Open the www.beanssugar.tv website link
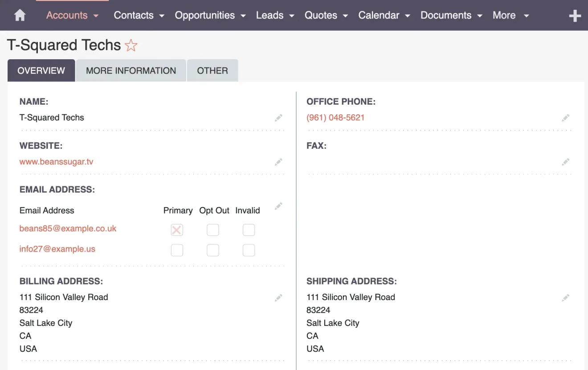The height and width of the screenshot is (370, 588). (x=56, y=162)
